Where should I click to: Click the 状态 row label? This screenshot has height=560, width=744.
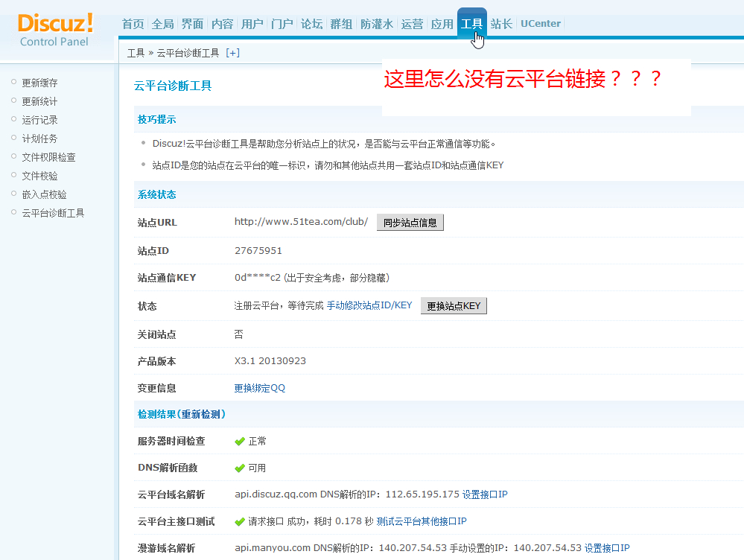(x=147, y=307)
